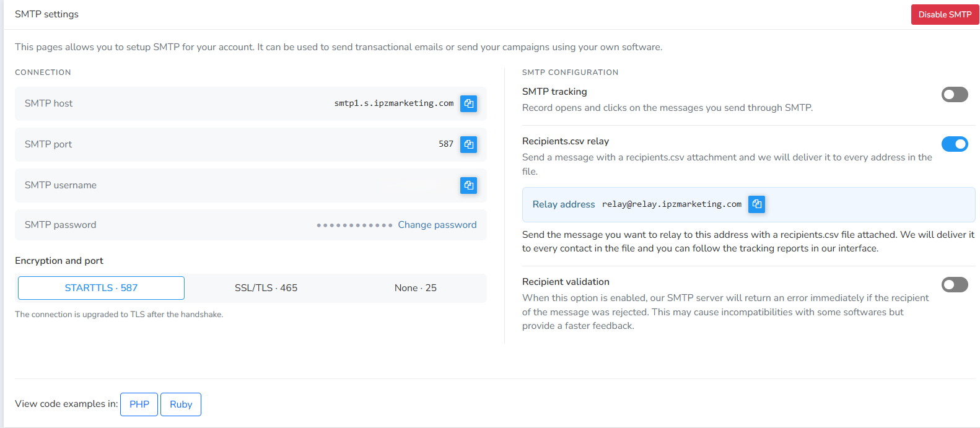The image size is (980, 428).
Task: Click the SMTP CONFIGURATION section header
Action: (x=570, y=72)
